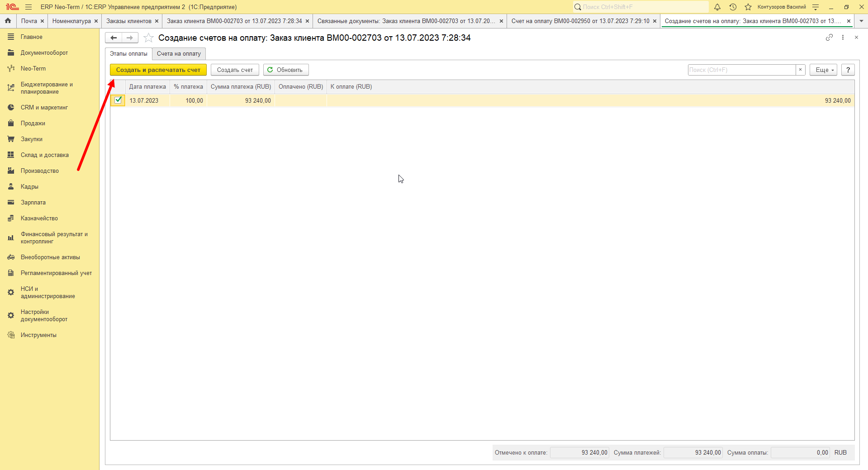Open the 1C main menu hamburger icon

(x=28, y=7)
